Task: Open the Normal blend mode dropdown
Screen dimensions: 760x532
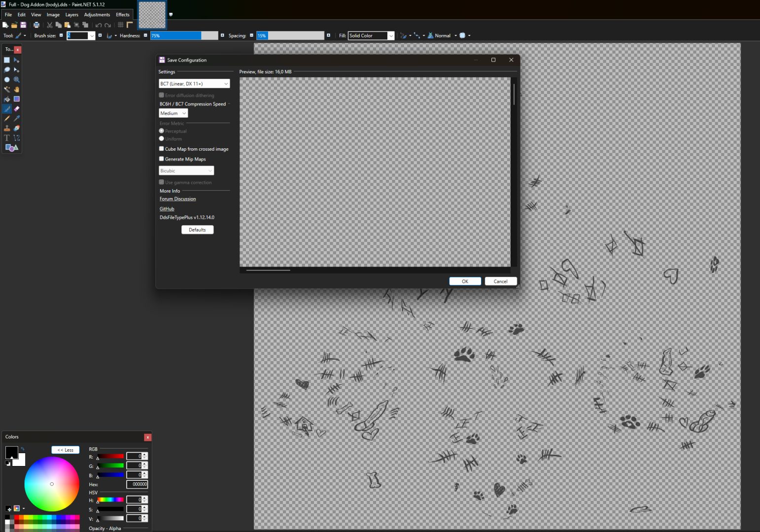Action: pyautogui.click(x=443, y=35)
